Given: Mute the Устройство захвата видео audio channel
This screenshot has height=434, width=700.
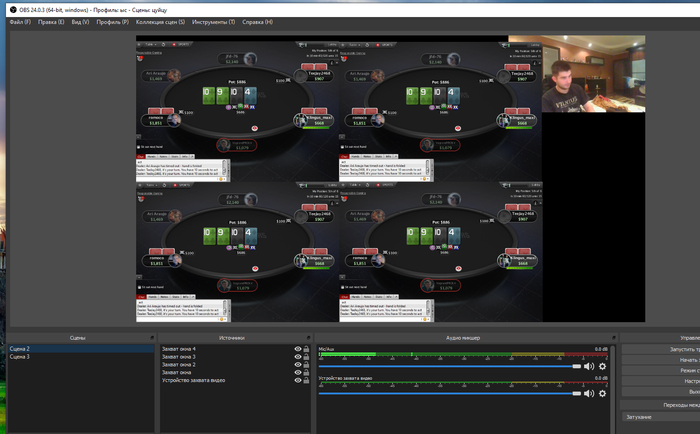Looking at the screenshot, I should point(589,393).
